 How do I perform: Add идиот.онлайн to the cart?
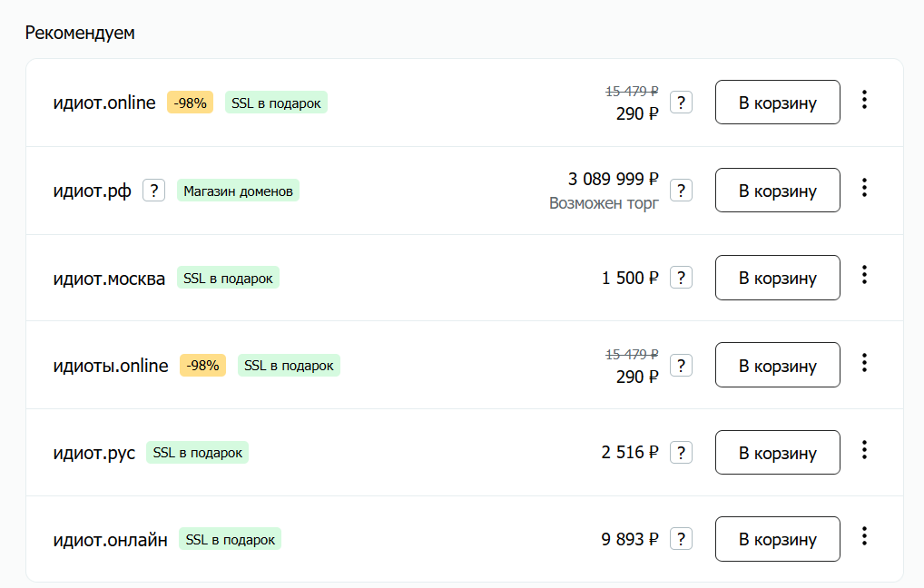(x=778, y=539)
